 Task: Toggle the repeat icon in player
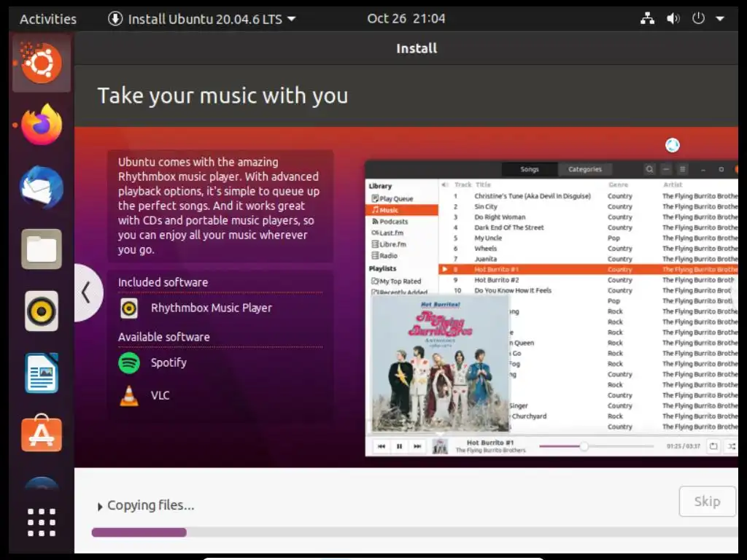pyautogui.click(x=713, y=446)
